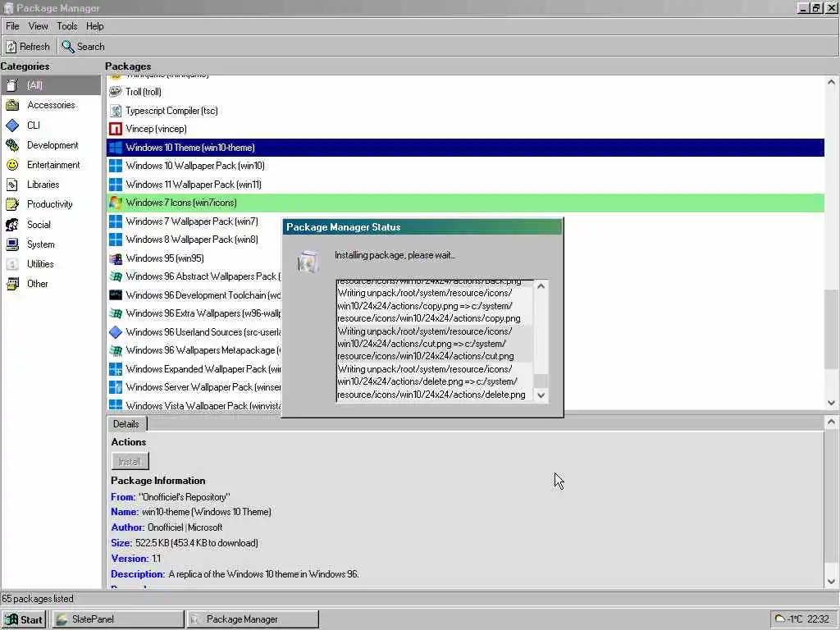Select Windows 96 Wallpapers Metapackage row text
Viewport: 840px width, 630px height.
click(x=203, y=350)
